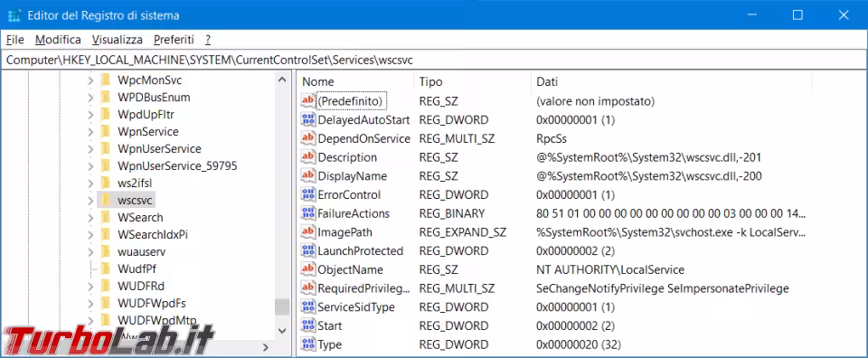Viewport: 868px width, 358px height.
Task: Expand the WPDBusEnum tree node
Action: 90,98
